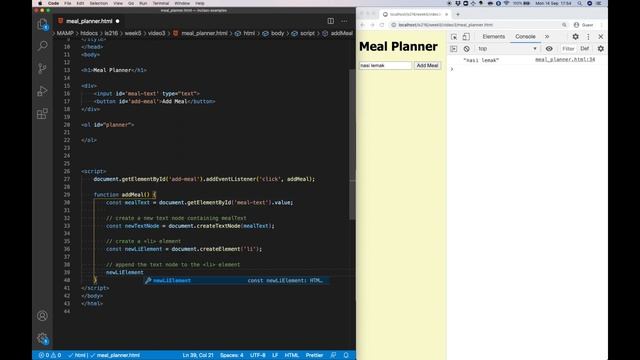Open notifications bell in status bar
The height and width of the screenshot is (360, 640).
pos(346,355)
